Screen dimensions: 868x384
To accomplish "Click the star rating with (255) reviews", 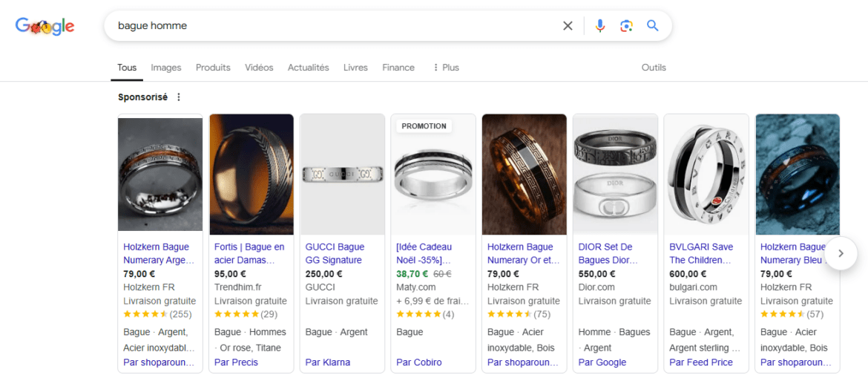I will [157, 314].
